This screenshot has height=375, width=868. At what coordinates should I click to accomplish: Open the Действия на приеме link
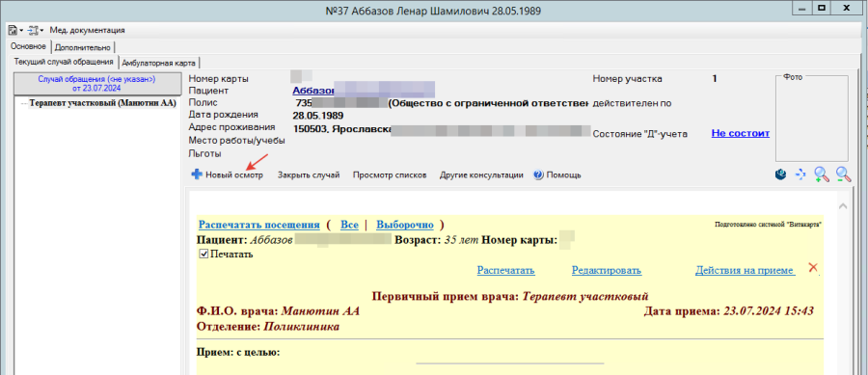[746, 271]
